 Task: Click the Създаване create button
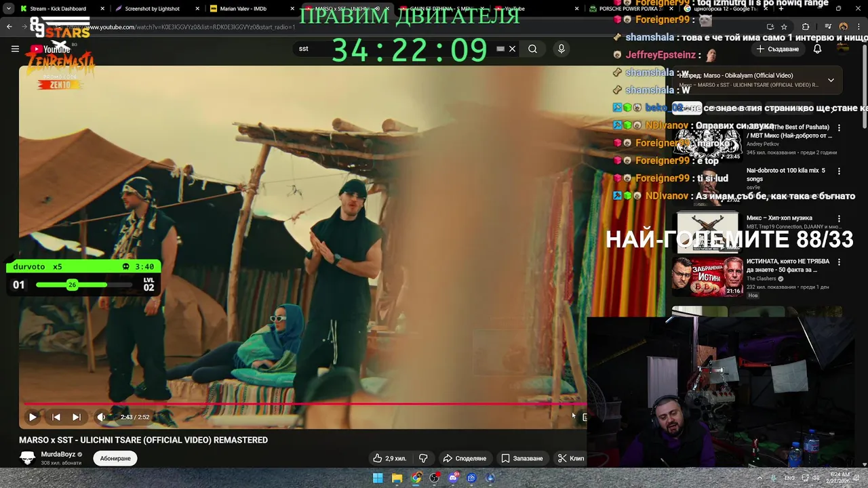[x=778, y=49]
